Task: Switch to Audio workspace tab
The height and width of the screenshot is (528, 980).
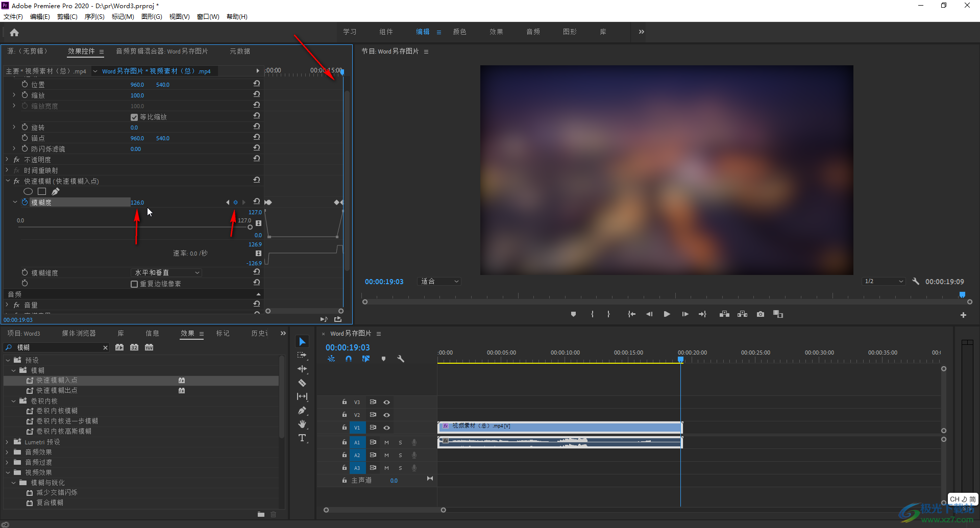Action: [533, 32]
